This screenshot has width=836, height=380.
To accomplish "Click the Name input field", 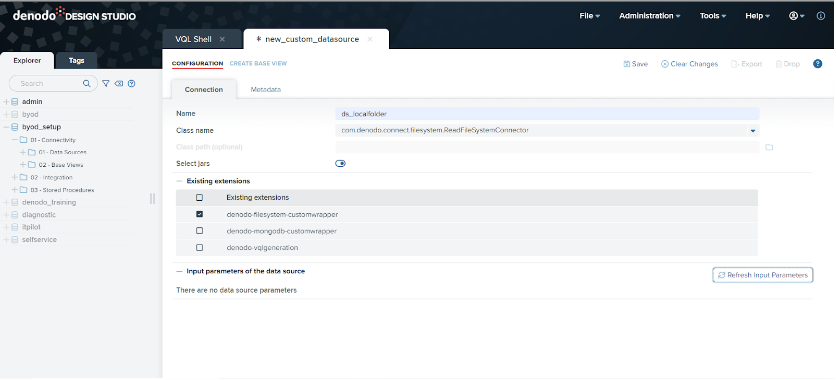I will [547, 114].
